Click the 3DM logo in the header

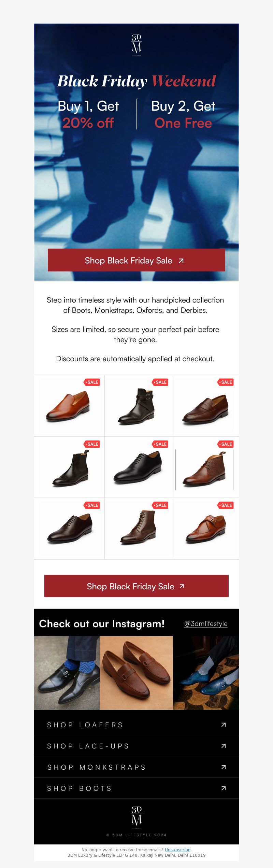(136, 45)
